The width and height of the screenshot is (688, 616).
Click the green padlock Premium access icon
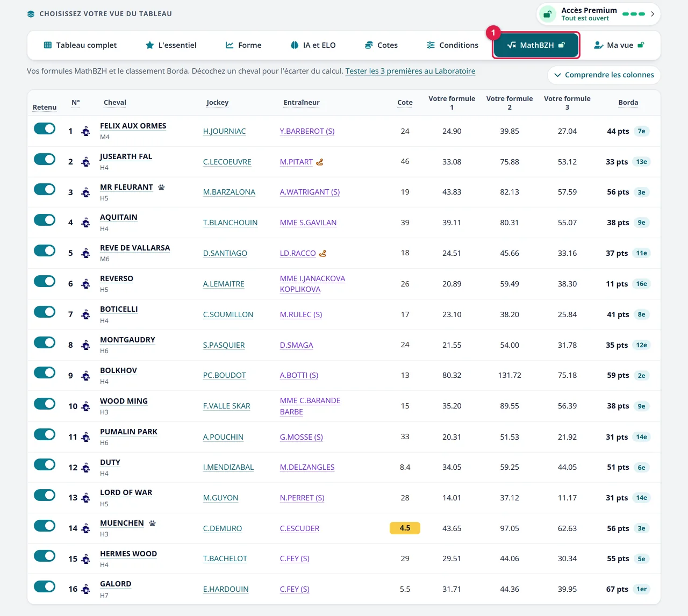[x=547, y=14]
